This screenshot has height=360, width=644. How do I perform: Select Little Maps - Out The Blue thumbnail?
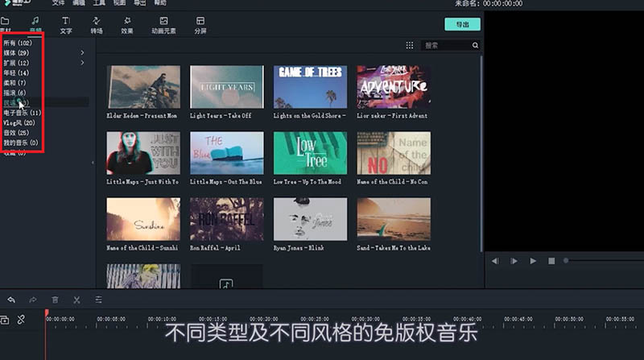coord(227,153)
